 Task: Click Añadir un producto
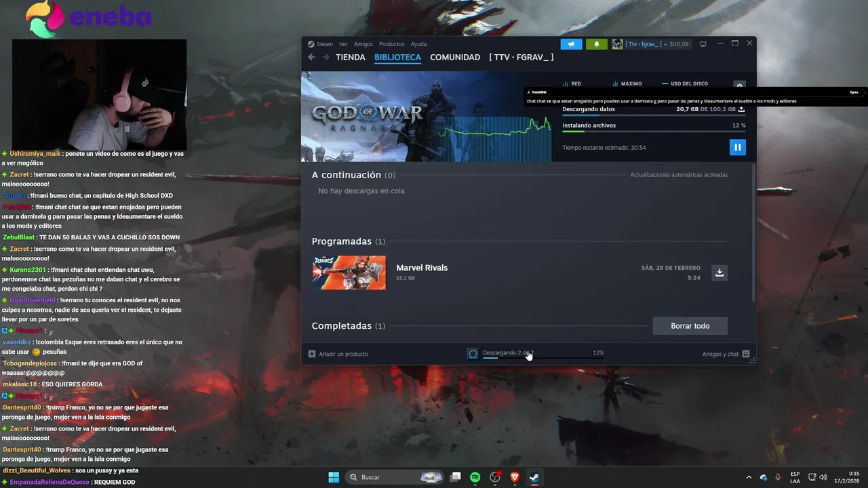[x=344, y=354]
